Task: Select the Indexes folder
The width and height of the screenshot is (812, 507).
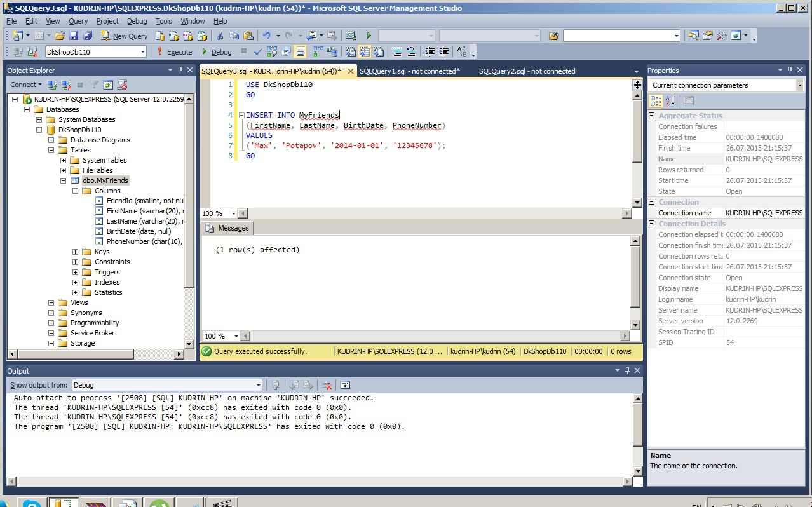Action: pyautogui.click(x=107, y=282)
